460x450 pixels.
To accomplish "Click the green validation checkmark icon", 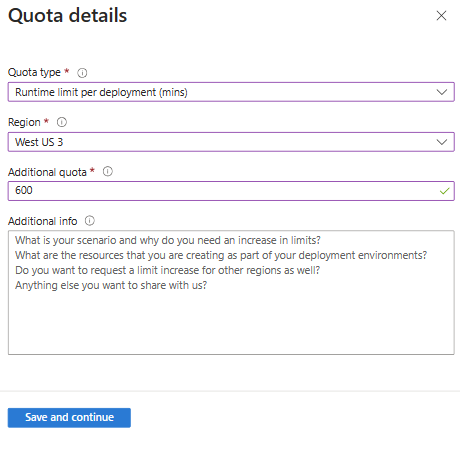I will [x=444, y=191].
